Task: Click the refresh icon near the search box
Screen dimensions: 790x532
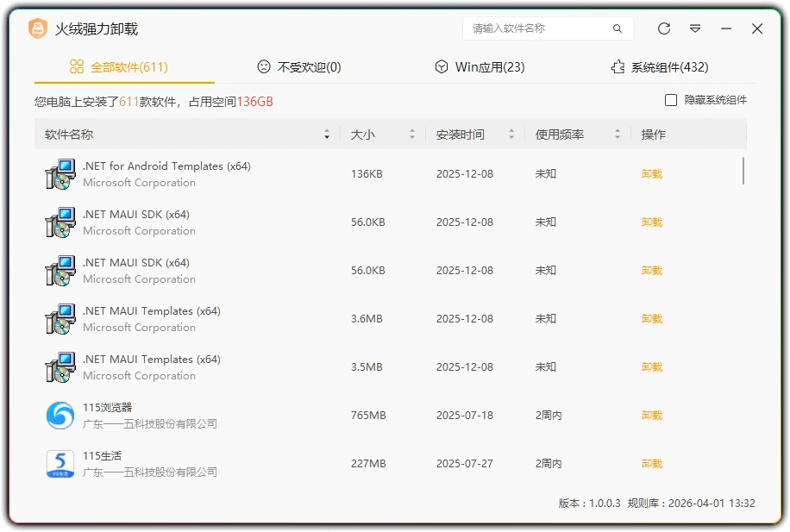Action: click(663, 28)
